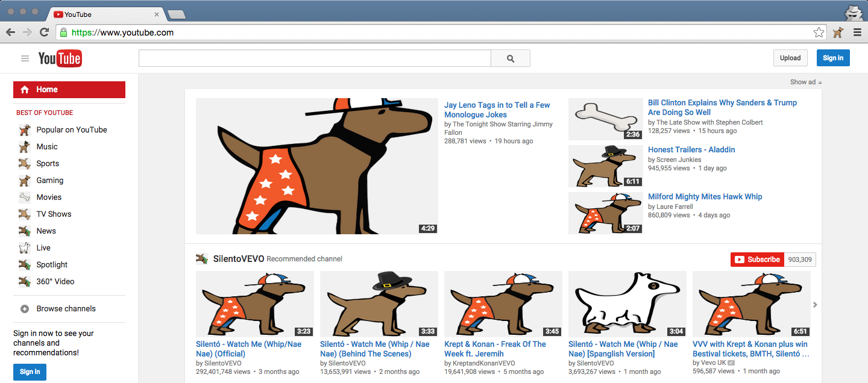Click the browser forward arrow
The image size is (868, 383).
[x=27, y=33]
